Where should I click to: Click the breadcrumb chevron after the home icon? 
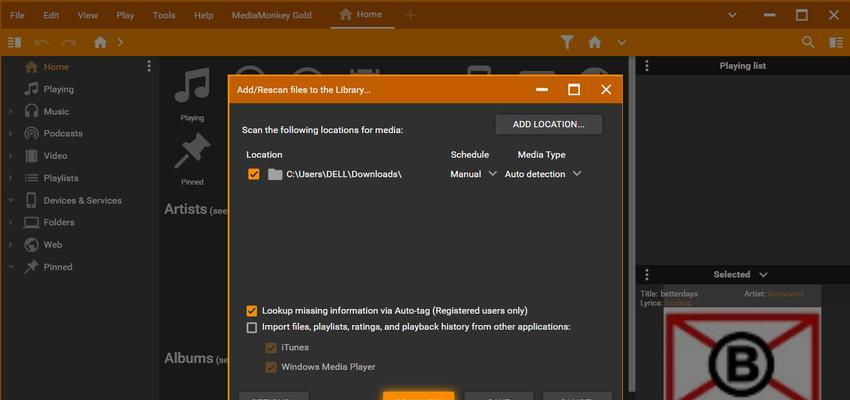(x=120, y=42)
